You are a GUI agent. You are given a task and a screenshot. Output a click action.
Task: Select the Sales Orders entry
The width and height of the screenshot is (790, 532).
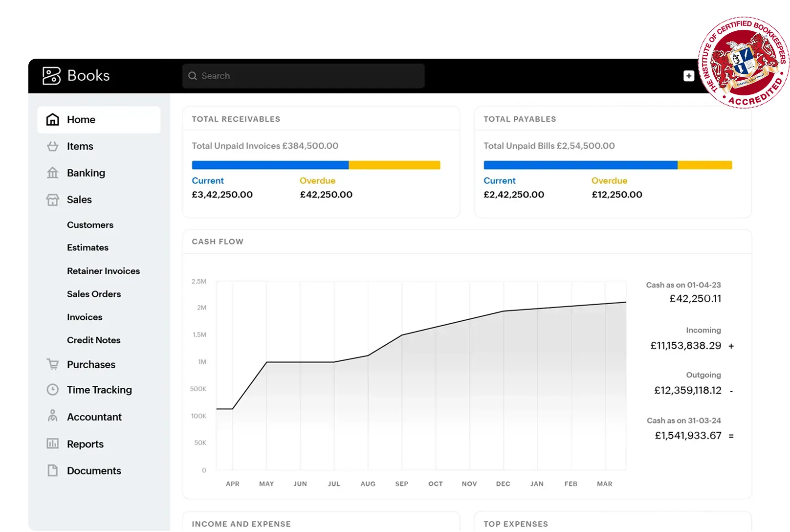click(93, 294)
